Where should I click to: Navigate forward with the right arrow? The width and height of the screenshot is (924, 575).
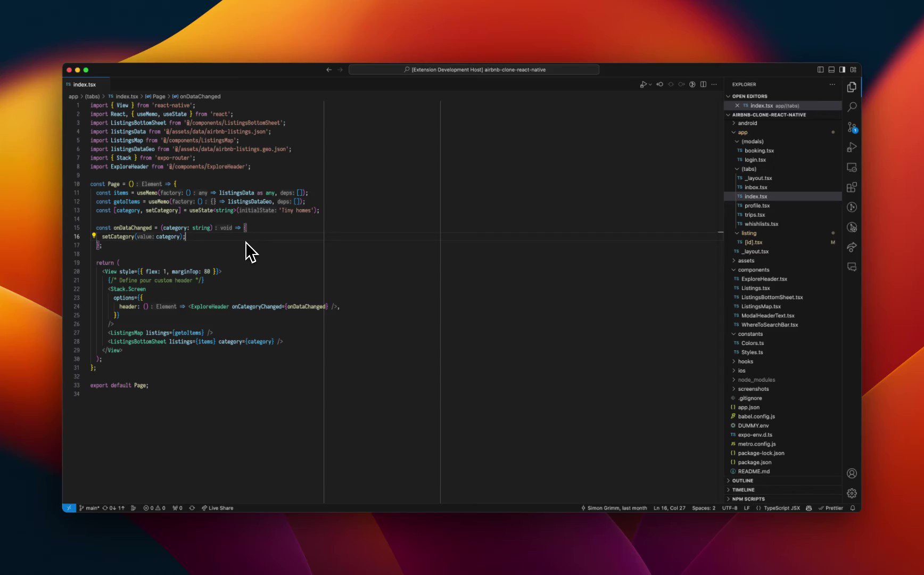[x=340, y=70]
